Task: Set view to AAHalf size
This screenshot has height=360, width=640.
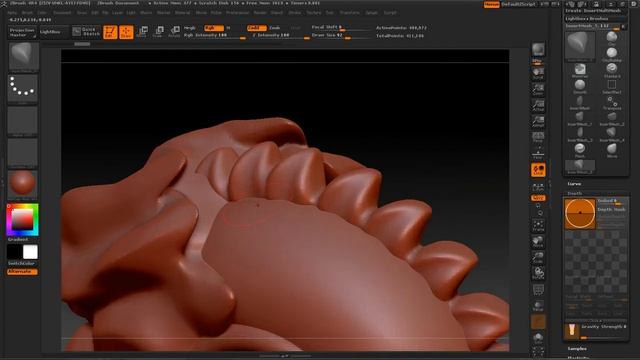Action: click(538, 121)
